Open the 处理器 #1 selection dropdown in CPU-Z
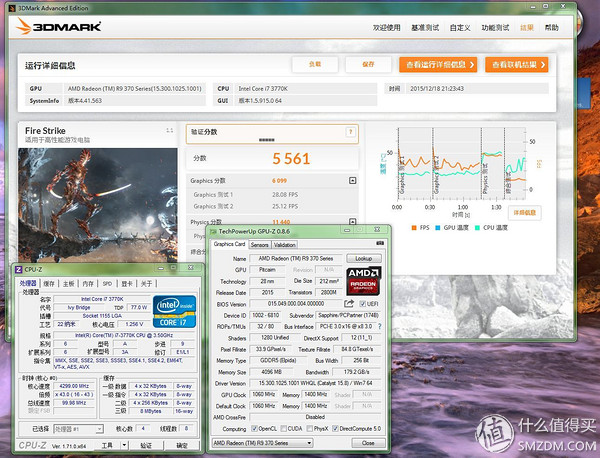Viewport: 600px width, 458px height. pyautogui.click(x=99, y=429)
